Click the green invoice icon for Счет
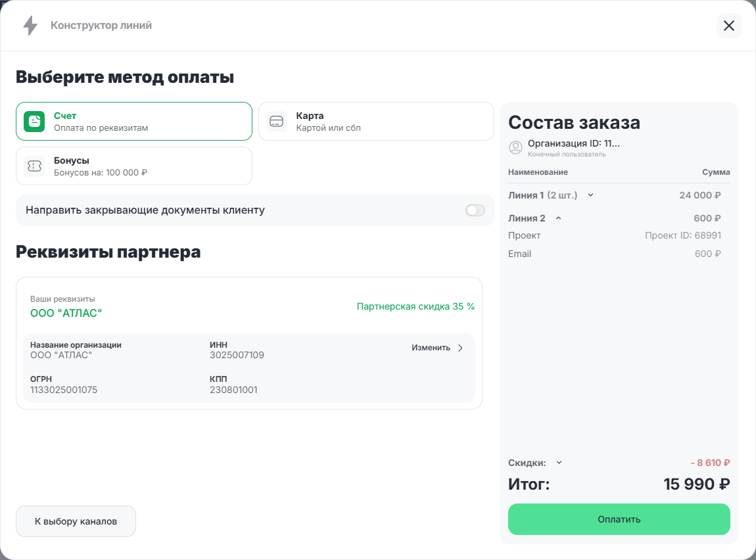The width and height of the screenshot is (756, 560). [x=34, y=122]
